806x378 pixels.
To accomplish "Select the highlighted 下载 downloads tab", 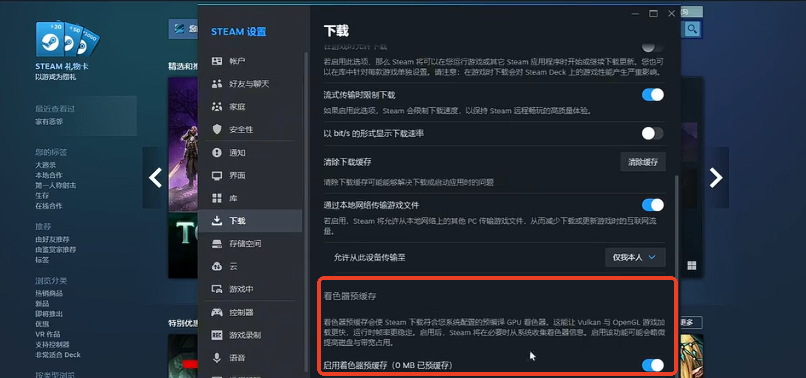I will pyautogui.click(x=250, y=221).
